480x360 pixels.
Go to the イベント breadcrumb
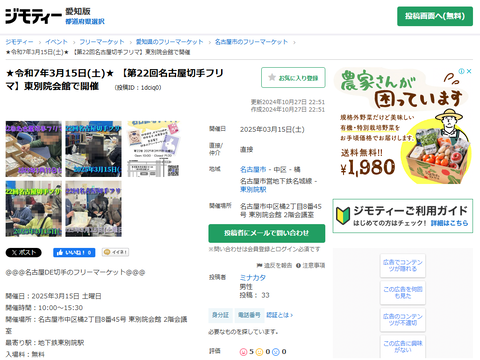coord(56,42)
